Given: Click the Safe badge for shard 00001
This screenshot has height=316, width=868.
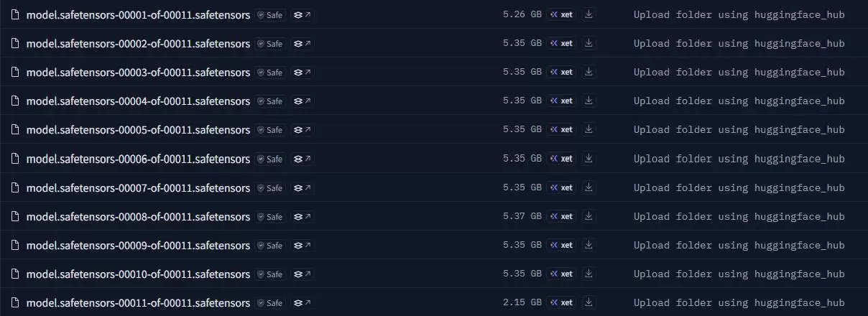Looking at the screenshot, I should pyautogui.click(x=270, y=15).
